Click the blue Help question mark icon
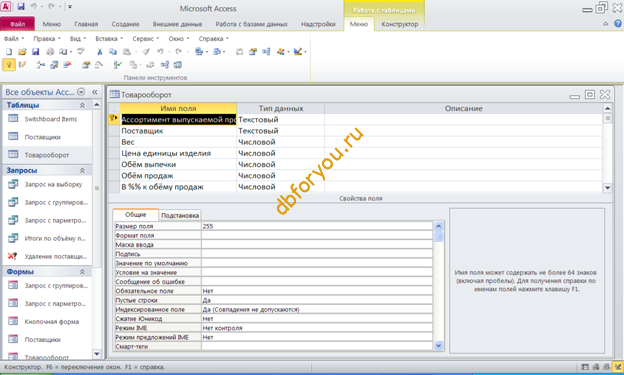 click(618, 24)
